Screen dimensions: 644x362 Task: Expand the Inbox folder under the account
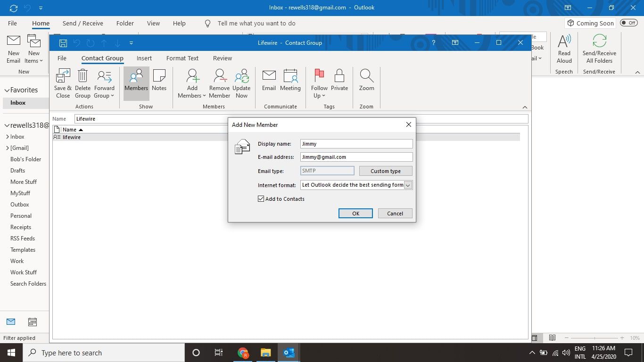pyautogui.click(x=8, y=137)
